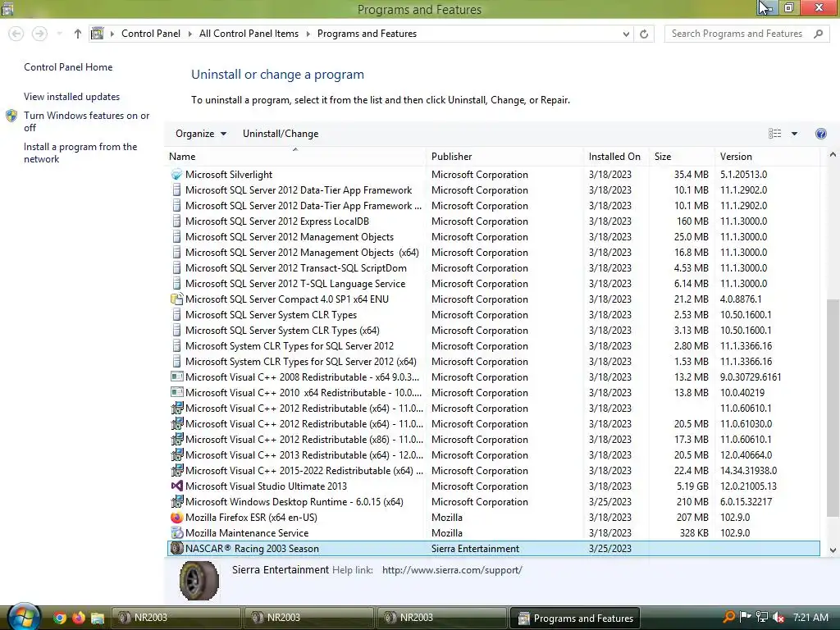Expand the chevron before Control Panel breadcrumb
This screenshot has height=630, width=840.
(112, 34)
